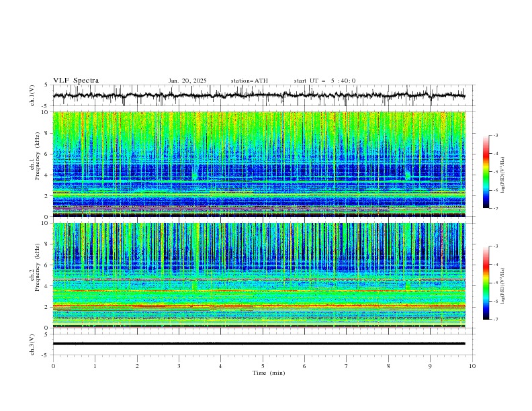Click the ch.1 spectrogram color bar
This screenshot has width=532, height=411.
click(486, 172)
